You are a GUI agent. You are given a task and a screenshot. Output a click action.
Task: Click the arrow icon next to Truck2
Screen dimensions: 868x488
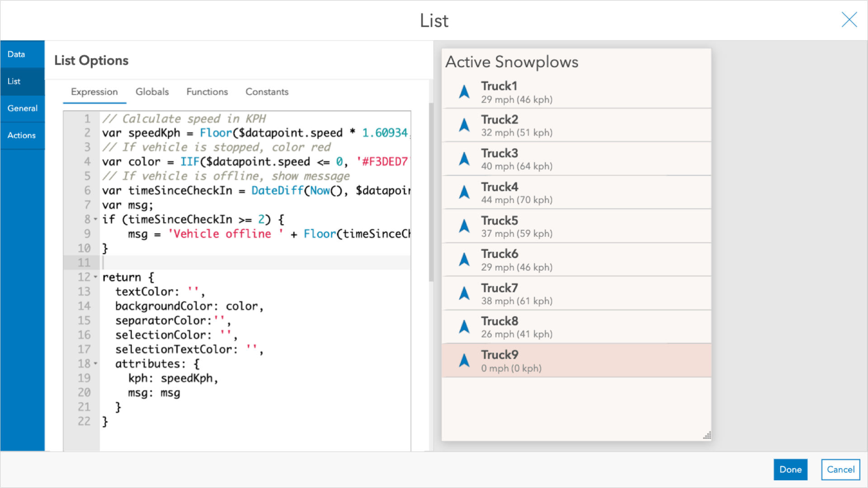coord(464,125)
